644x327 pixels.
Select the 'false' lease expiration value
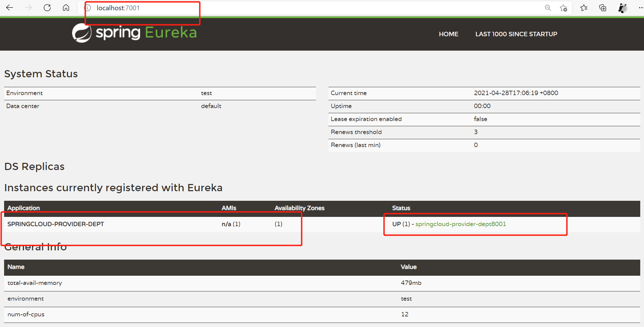[x=480, y=119]
